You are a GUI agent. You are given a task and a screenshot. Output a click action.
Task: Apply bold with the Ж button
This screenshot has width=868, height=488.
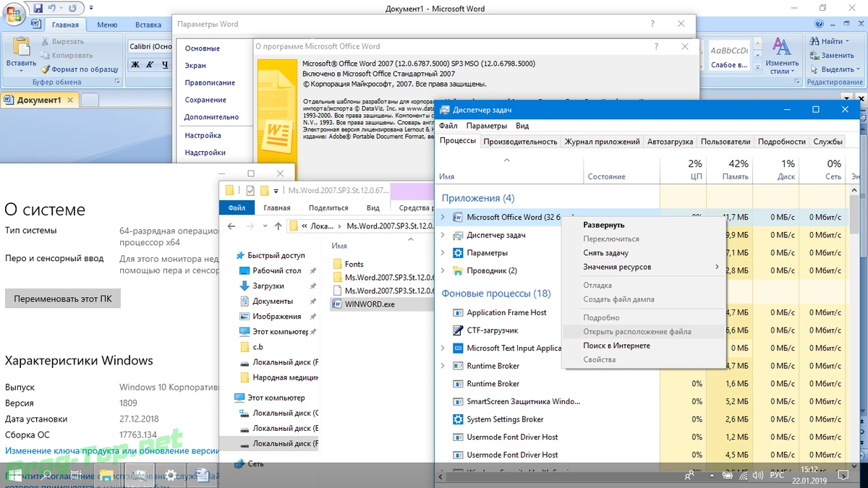(135, 65)
